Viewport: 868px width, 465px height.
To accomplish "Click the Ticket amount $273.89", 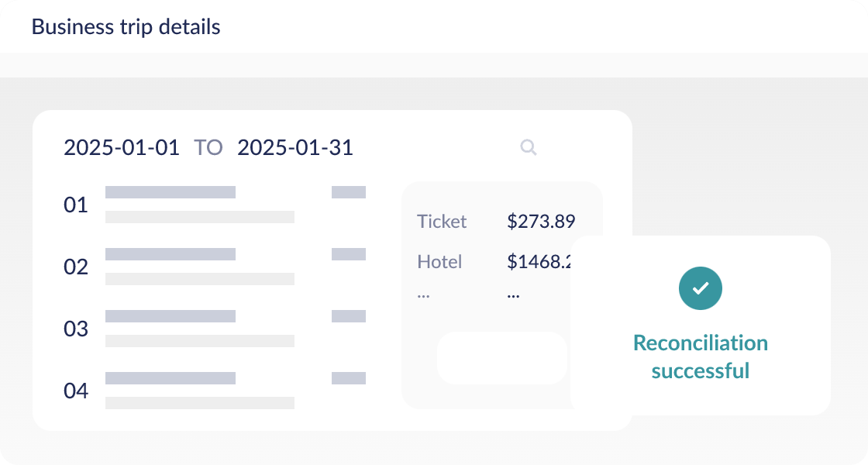I will point(541,222).
